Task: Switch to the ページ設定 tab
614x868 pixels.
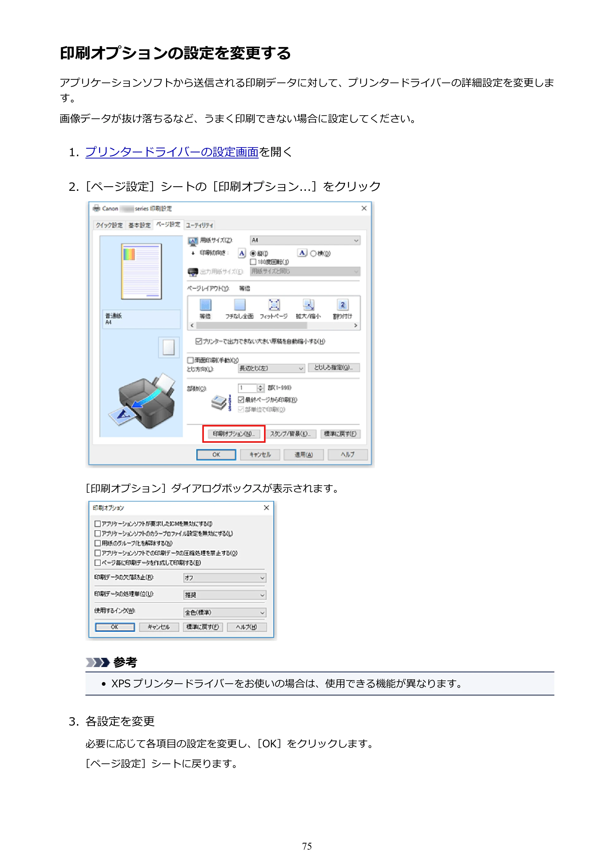Action: 168,224
